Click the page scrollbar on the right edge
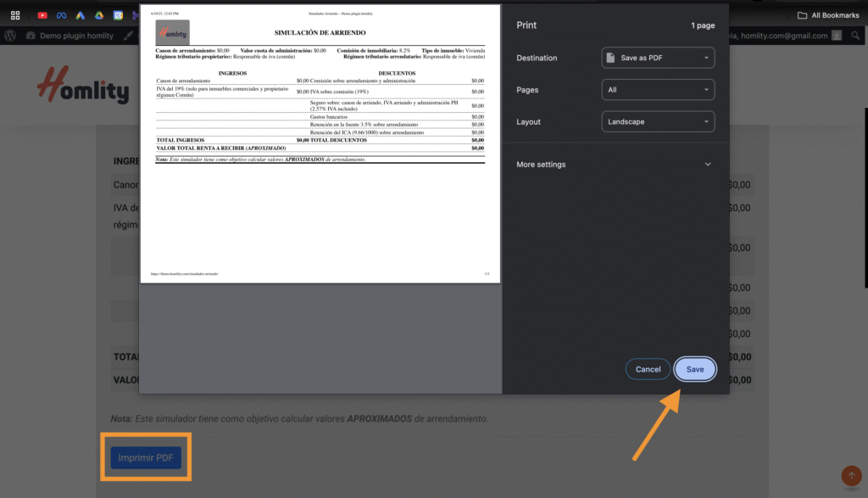868x498 pixels. tap(865, 198)
